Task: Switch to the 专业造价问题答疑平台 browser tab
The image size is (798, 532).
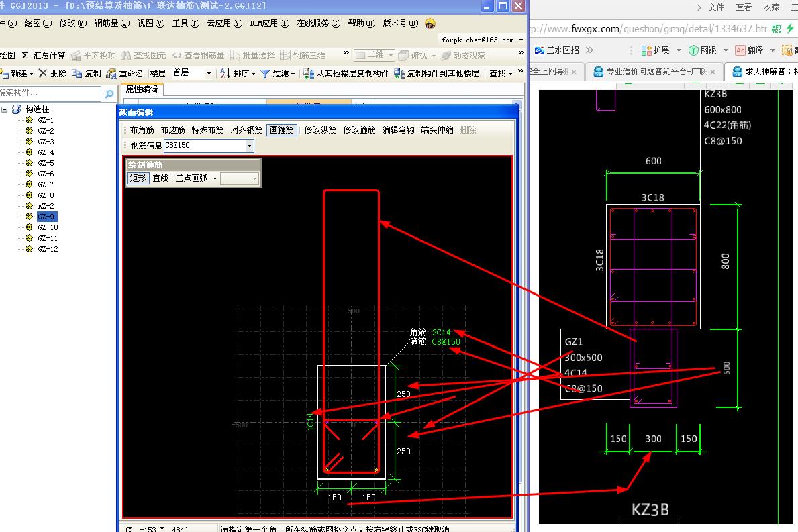Action: (x=656, y=72)
